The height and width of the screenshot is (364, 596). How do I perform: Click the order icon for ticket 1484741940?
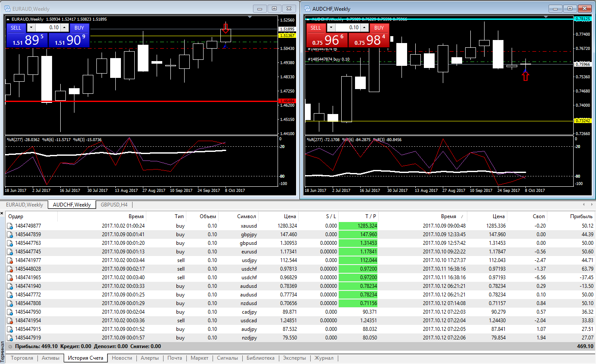[10, 286]
